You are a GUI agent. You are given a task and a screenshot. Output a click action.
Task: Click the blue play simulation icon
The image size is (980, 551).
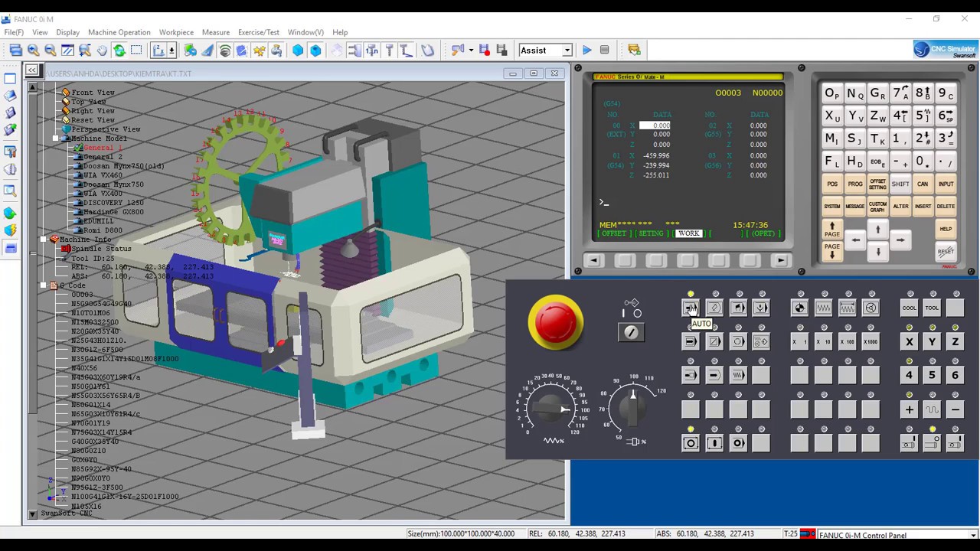click(586, 51)
